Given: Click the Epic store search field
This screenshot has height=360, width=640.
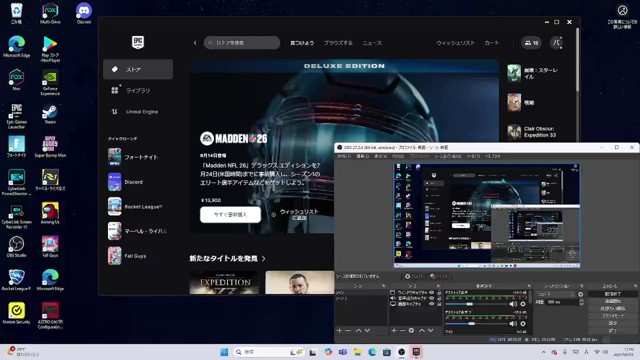Looking at the screenshot, I should pyautogui.click(x=242, y=43).
